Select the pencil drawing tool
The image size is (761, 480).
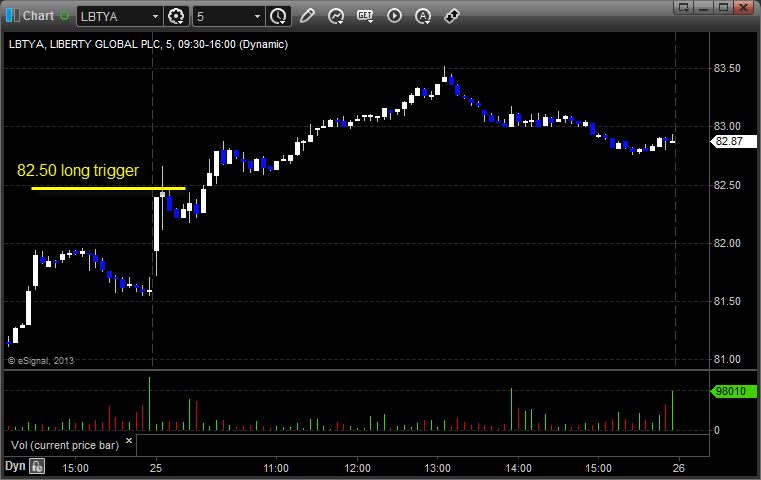(307, 16)
